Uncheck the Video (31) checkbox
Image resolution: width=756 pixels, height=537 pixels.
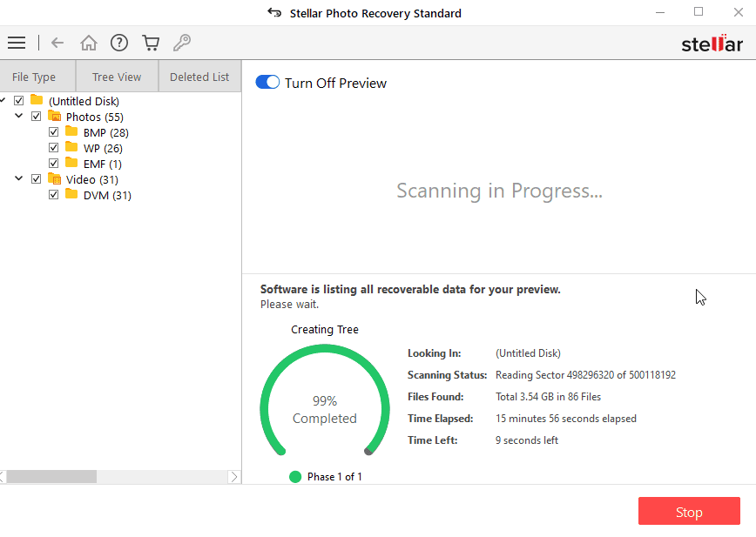point(37,179)
